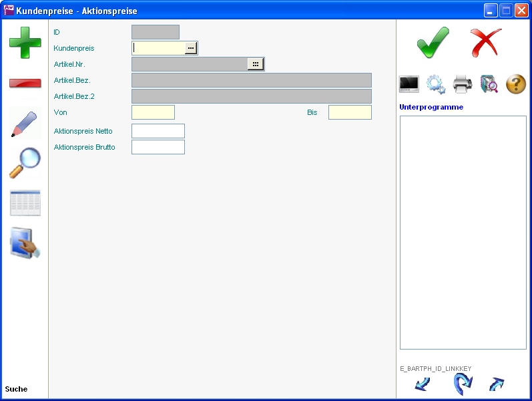Click the red minus delete record icon

(25, 84)
